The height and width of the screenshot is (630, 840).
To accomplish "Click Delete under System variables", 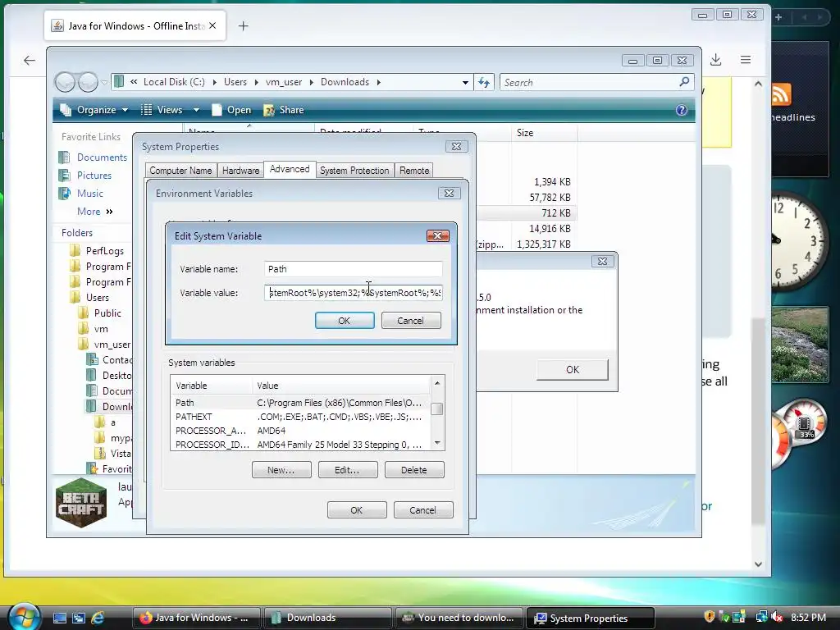I will pos(414,470).
